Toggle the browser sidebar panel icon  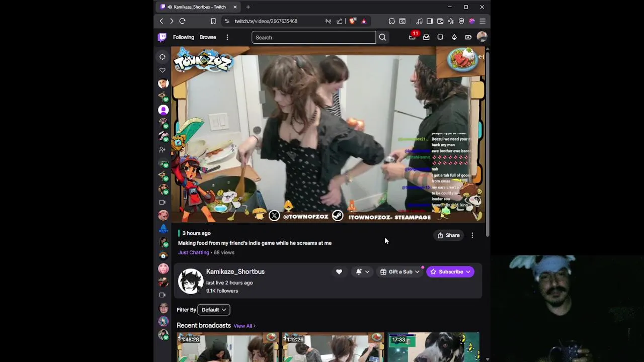click(430, 21)
